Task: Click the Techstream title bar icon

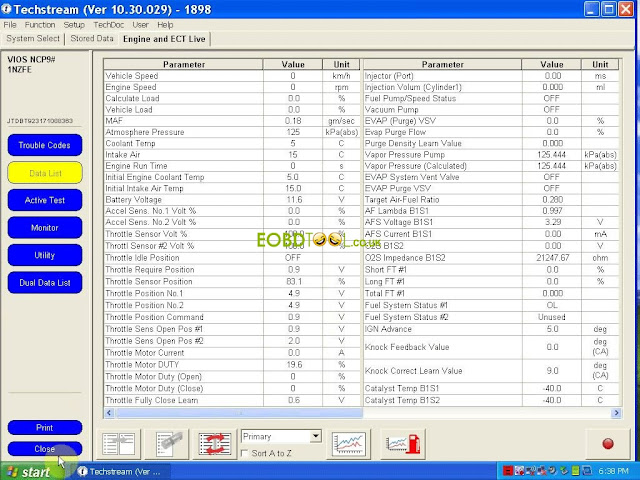Action: pos(7,9)
